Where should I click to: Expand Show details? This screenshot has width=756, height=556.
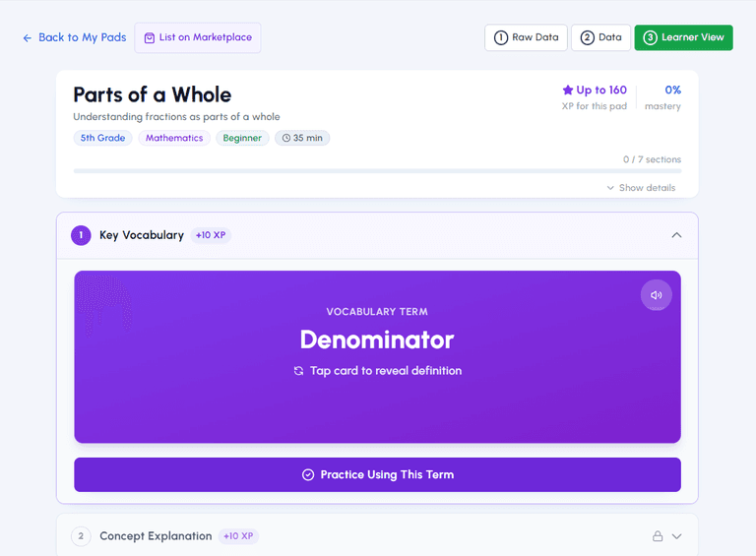[641, 188]
